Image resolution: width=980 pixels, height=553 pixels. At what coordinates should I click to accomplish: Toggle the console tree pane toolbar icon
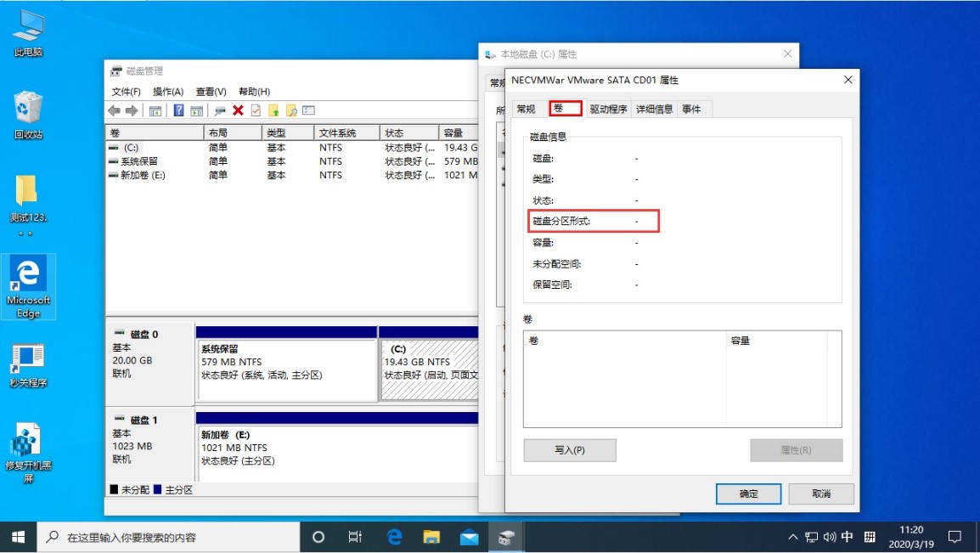point(155,110)
